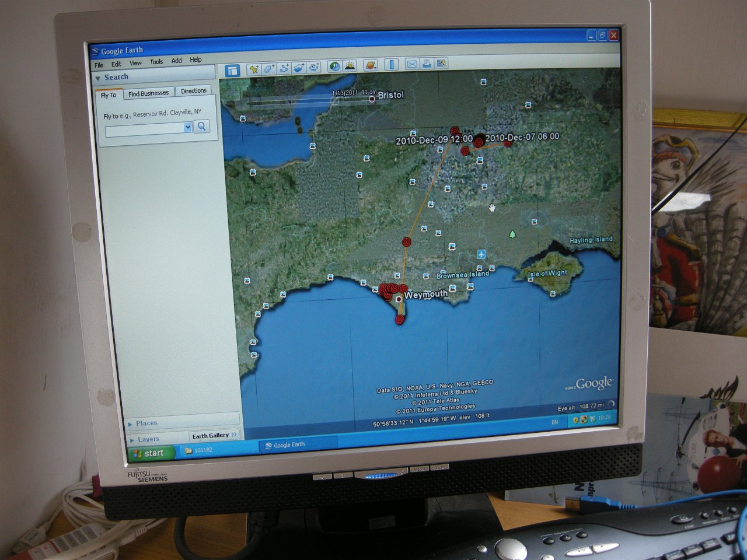Click the Google Earth taskbar button
747x560 pixels.
(298, 444)
